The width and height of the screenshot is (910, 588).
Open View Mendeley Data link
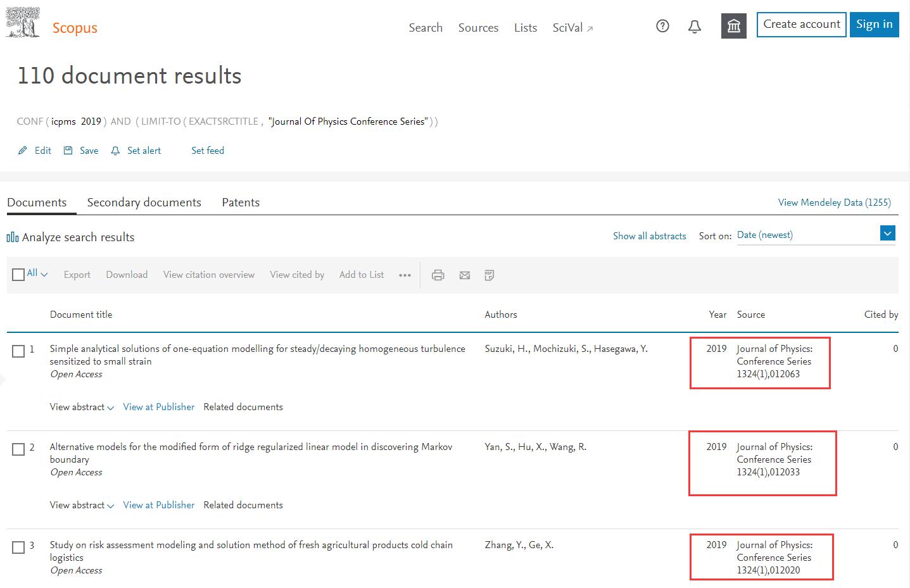[x=834, y=203]
